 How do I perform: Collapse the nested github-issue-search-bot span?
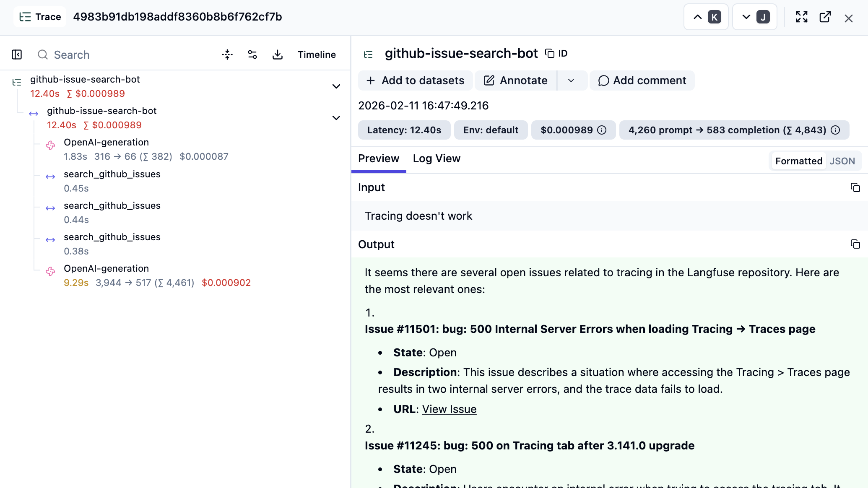[336, 118]
